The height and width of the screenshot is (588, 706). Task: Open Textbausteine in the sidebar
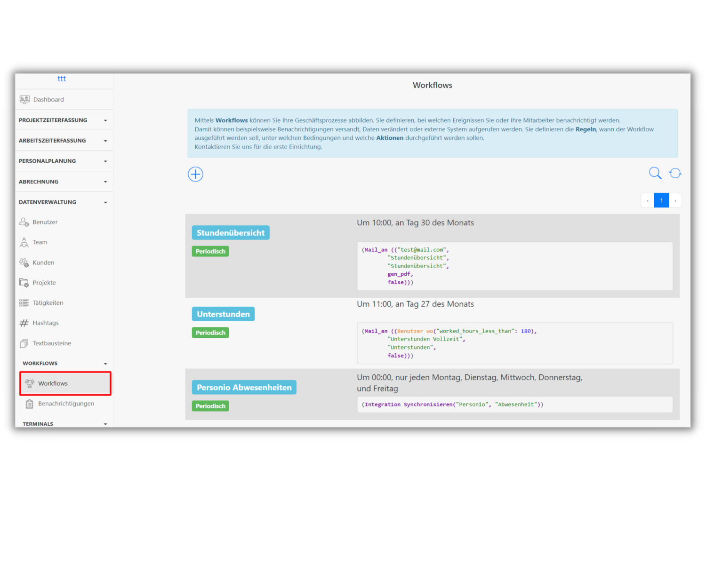(x=52, y=343)
